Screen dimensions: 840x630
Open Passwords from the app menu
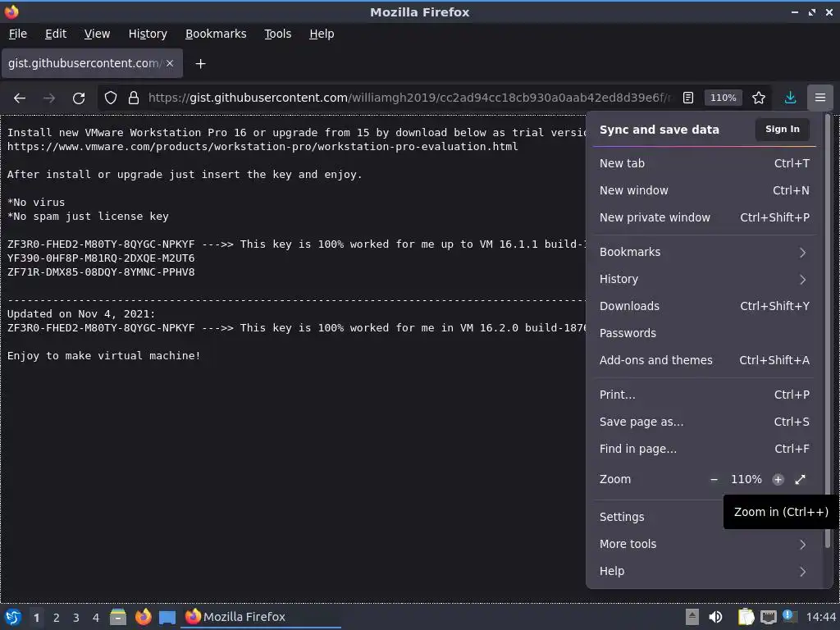[x=704, y=333]
